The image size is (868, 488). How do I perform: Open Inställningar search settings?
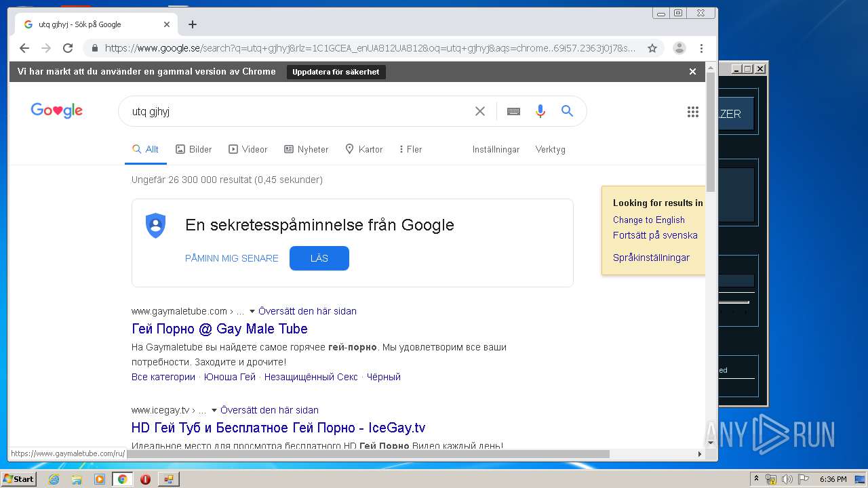coord(496,149)
